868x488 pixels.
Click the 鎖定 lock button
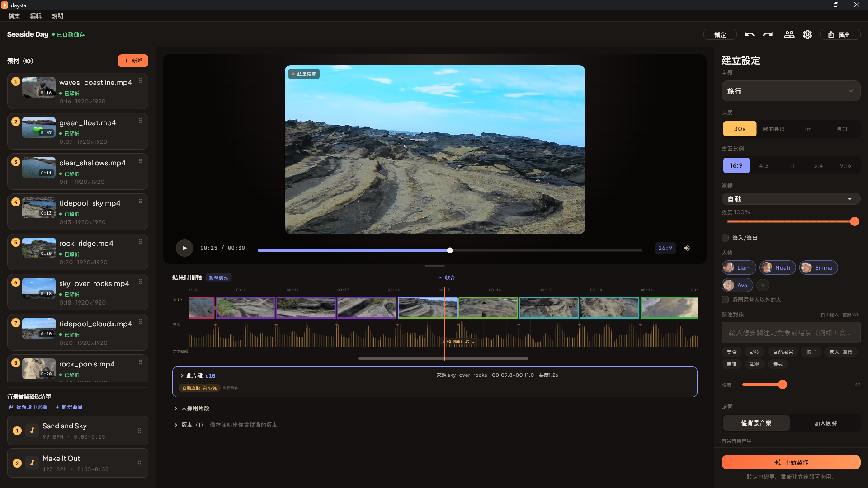(720, 34)
